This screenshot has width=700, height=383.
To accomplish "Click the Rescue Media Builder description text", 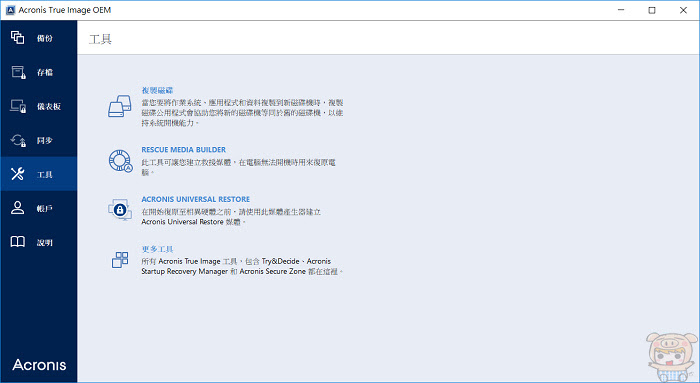I will 238,167.
